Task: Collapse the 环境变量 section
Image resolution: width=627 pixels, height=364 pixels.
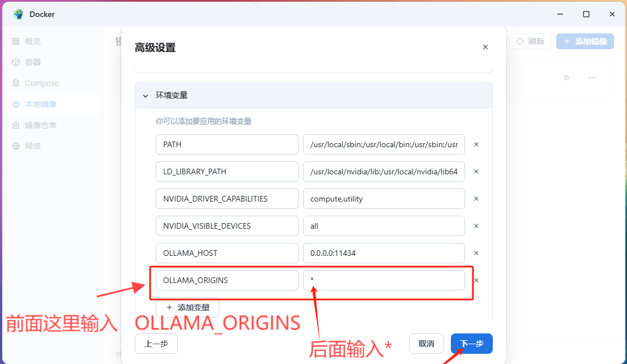Action: pyautogui.click(x=146, y=96)
